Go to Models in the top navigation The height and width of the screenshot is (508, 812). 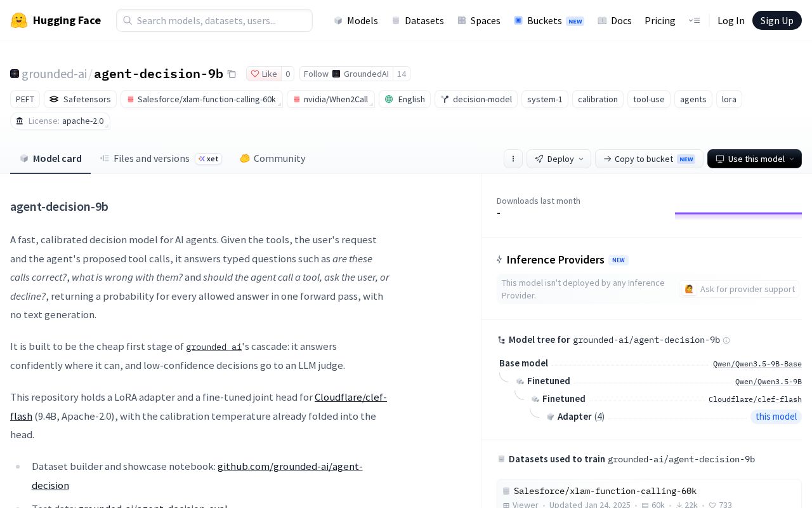[356, 20]
